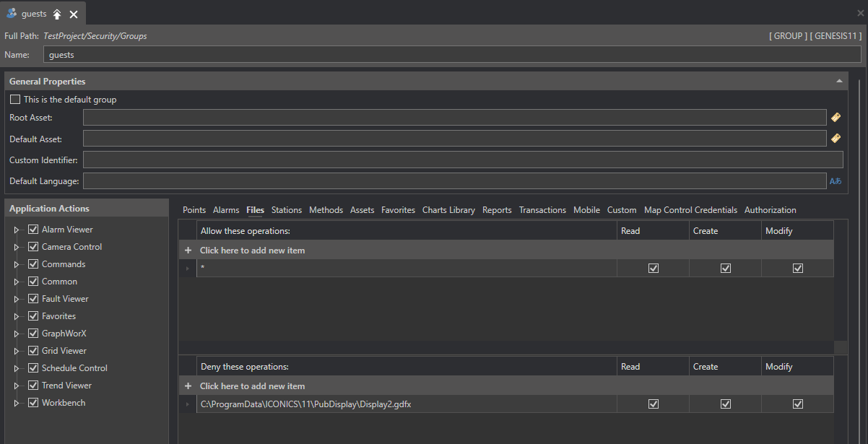Image resolution: width=868 pixels, height=444 pixels.
Task: Expand the Workbench tree node
Action: (17, 403)
